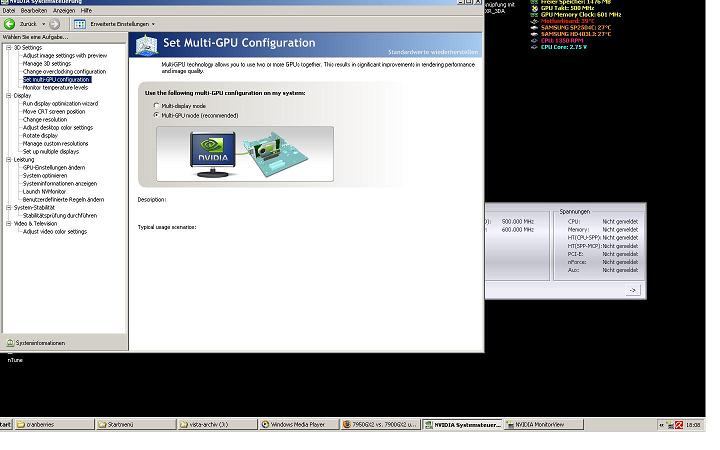Open Adjust image settings with preview
Screen dimensions: 720x450
[x=65, y=56]
